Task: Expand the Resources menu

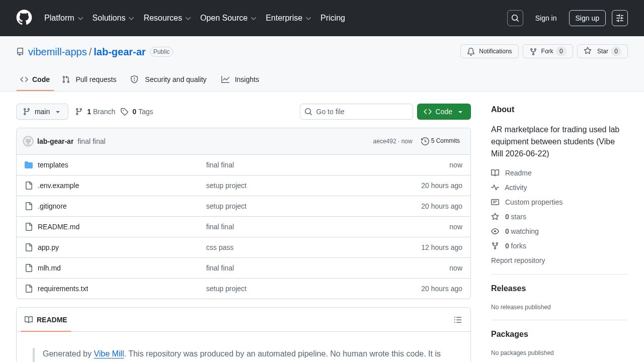Action: 168,18
